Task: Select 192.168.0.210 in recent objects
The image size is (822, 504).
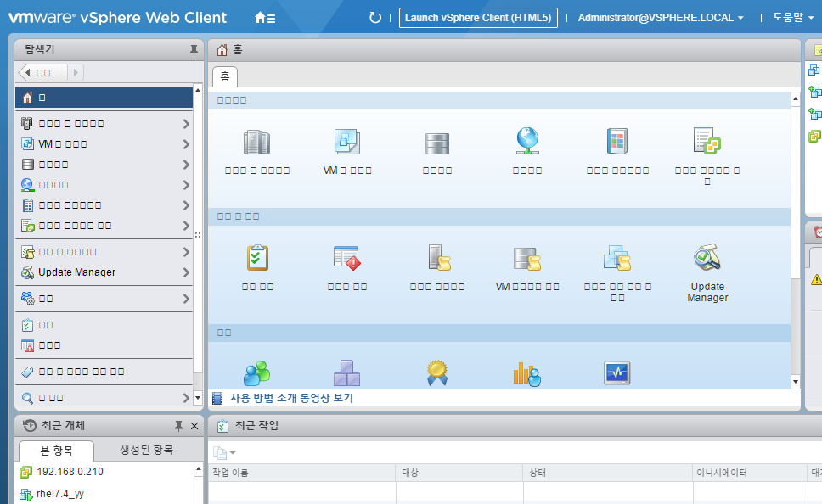Action: 70,472
